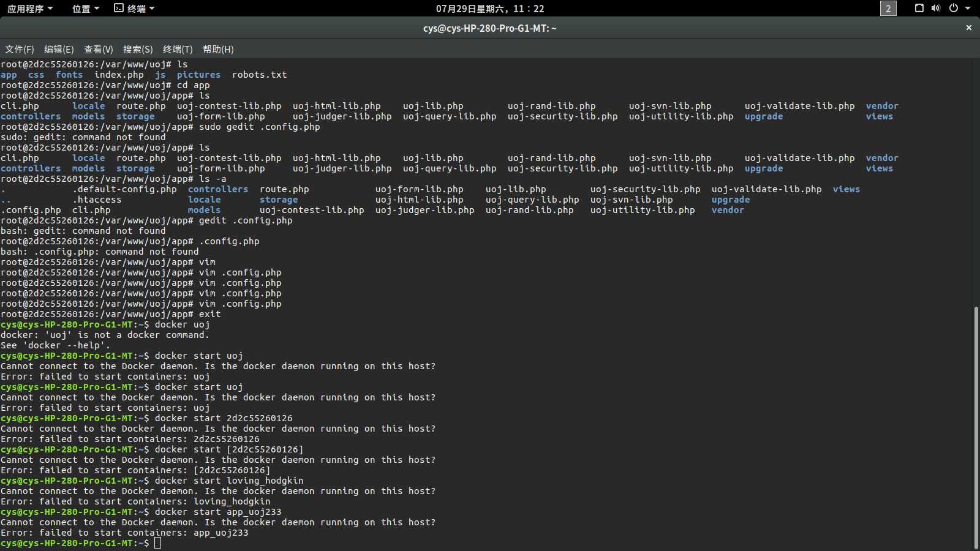Click 'docker start [2d2c55260126]' command
The image size is (980, 551).
tap(229, 449)
